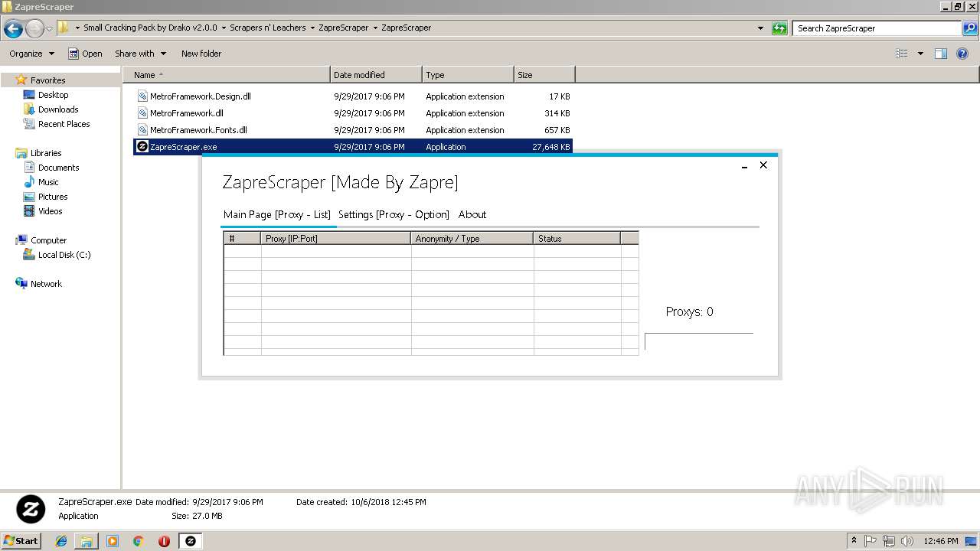Sort files by Type column header
This screenshot has width=980, height=551.
click(x=468, y=75)
